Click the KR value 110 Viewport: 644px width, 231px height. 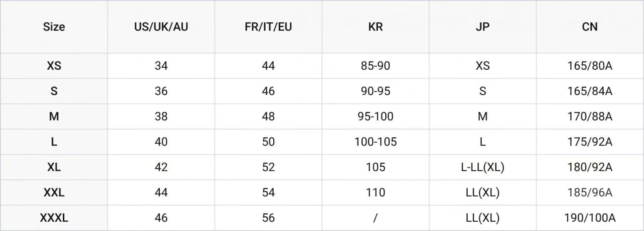click(375, 192)
